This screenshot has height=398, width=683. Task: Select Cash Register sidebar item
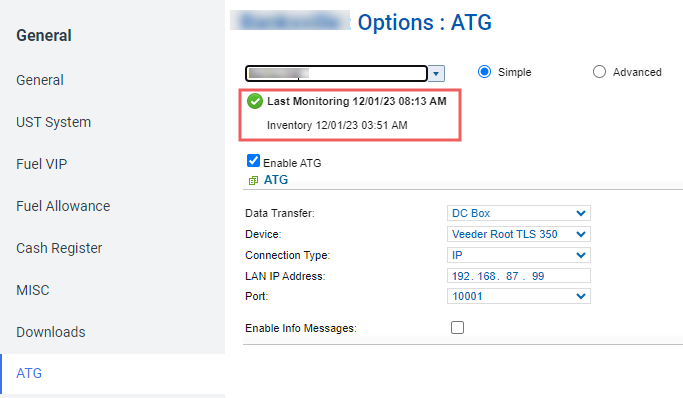pyautogui.click(x=59, y=248)
